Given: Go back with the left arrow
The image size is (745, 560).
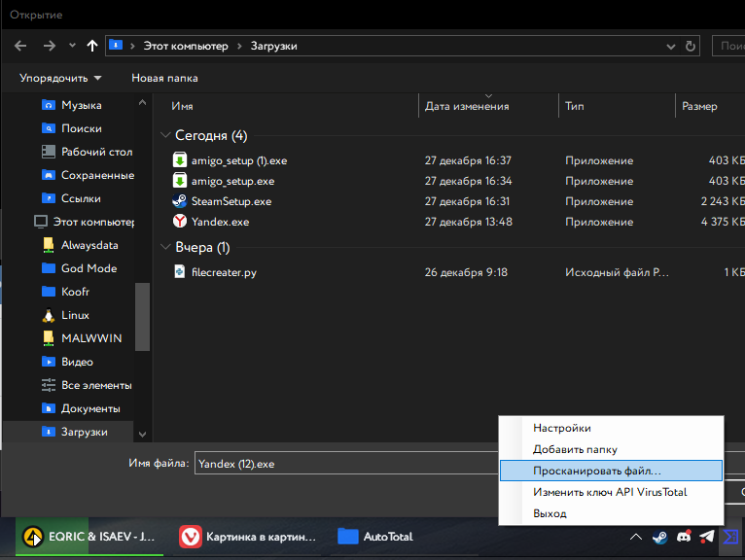Looking at the screenshot, I should (x=20, y=46).
